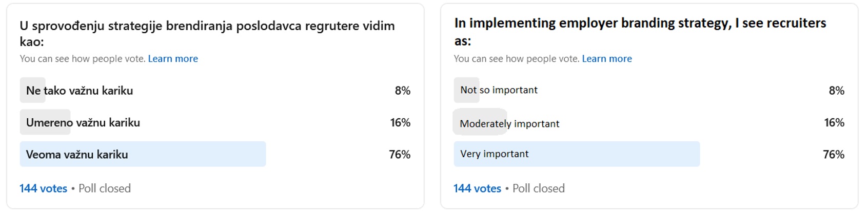Open Learn more link in English poll
Image resolution: width=868 pixels, height=214 pixels.
click(607, 59)
